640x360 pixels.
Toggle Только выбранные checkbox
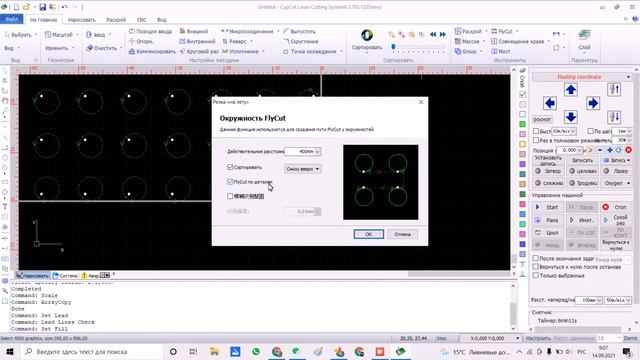536,276
